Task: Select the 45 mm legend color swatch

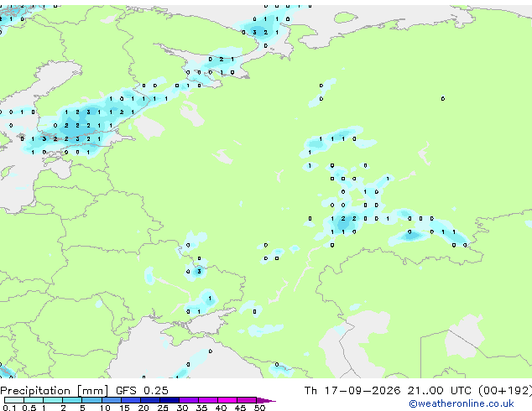Action: 247,400
